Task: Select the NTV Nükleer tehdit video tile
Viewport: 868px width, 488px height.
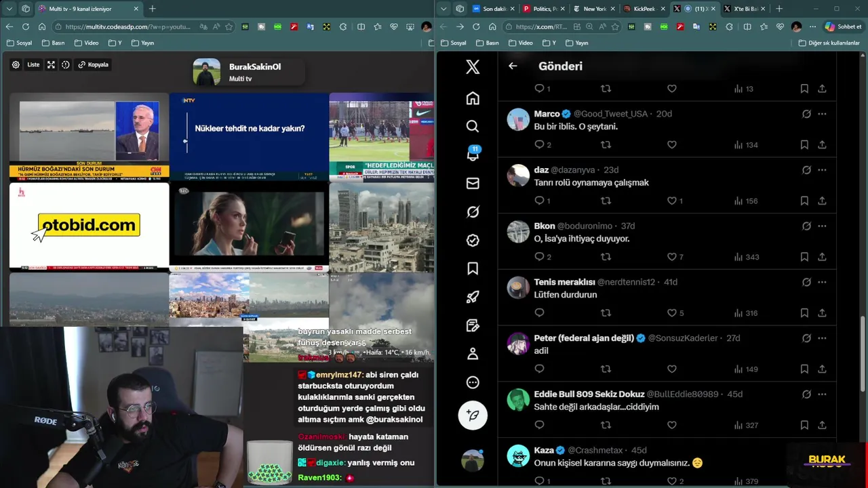Action: (x=249, y=137)
